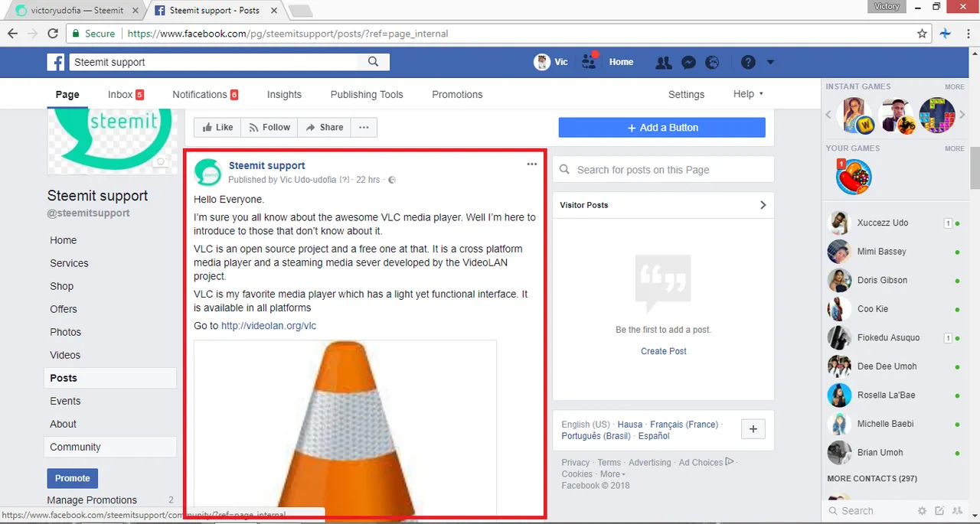Screen dimensions: 980x524
Task: Open the Inbox tab
Action: (126, 94)
